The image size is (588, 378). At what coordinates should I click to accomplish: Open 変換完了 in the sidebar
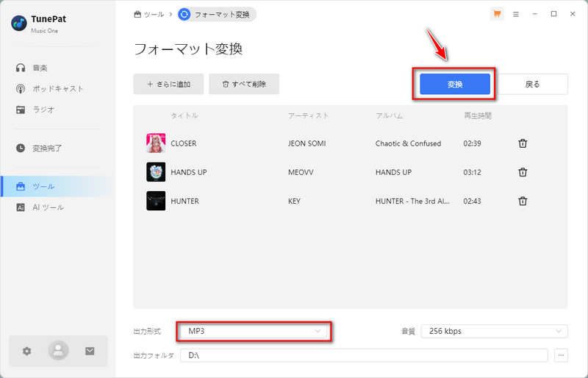(58, 149)
